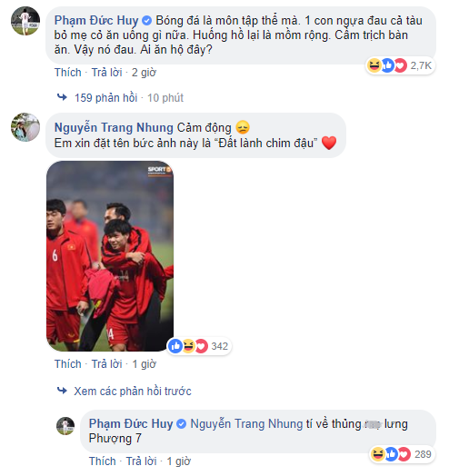469x476 pixels.
Task: Like Phạm Đức Huy's reply at bottom
Action: coord(103,461)
